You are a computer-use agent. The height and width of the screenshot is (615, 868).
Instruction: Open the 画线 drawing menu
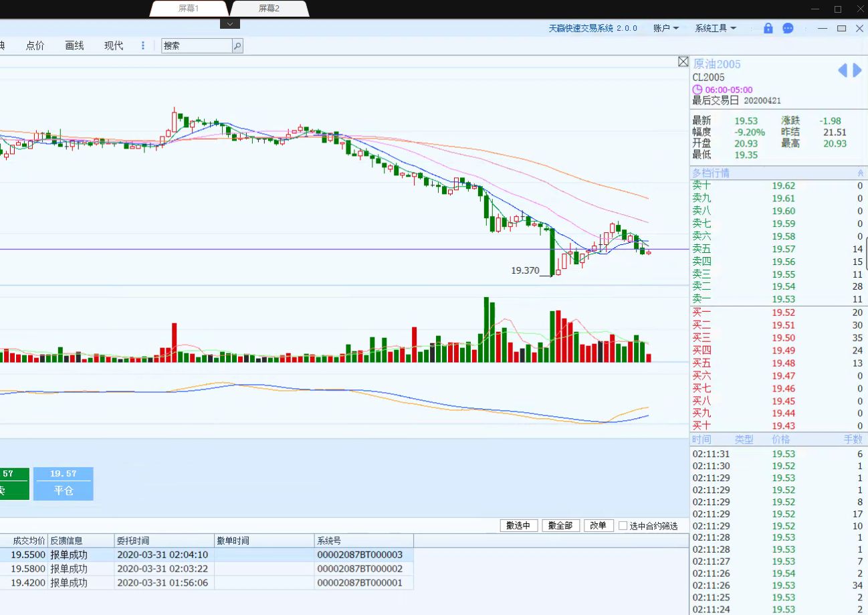coord(74,46)
